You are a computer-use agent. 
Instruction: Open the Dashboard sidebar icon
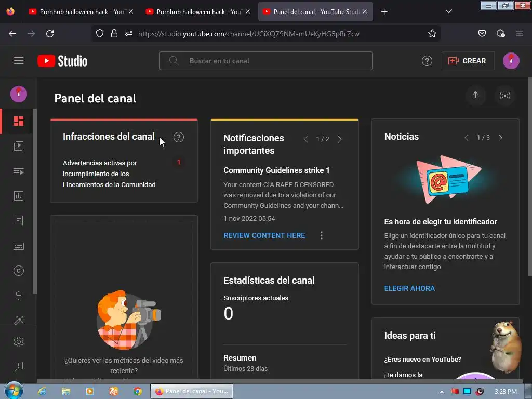click(x=19, y=121)
